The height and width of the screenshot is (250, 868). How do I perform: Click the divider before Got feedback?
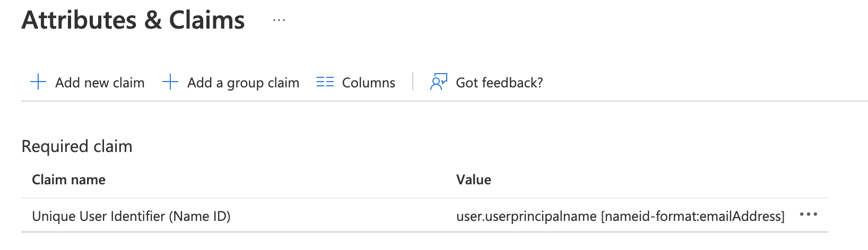(x=413, y=82)
